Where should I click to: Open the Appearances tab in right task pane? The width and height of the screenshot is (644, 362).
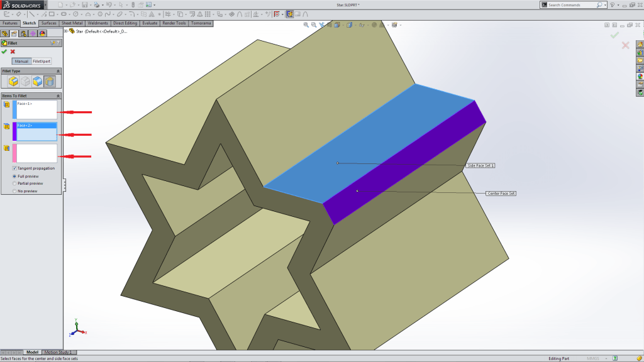pyautogui.click(x=640, y=76)
